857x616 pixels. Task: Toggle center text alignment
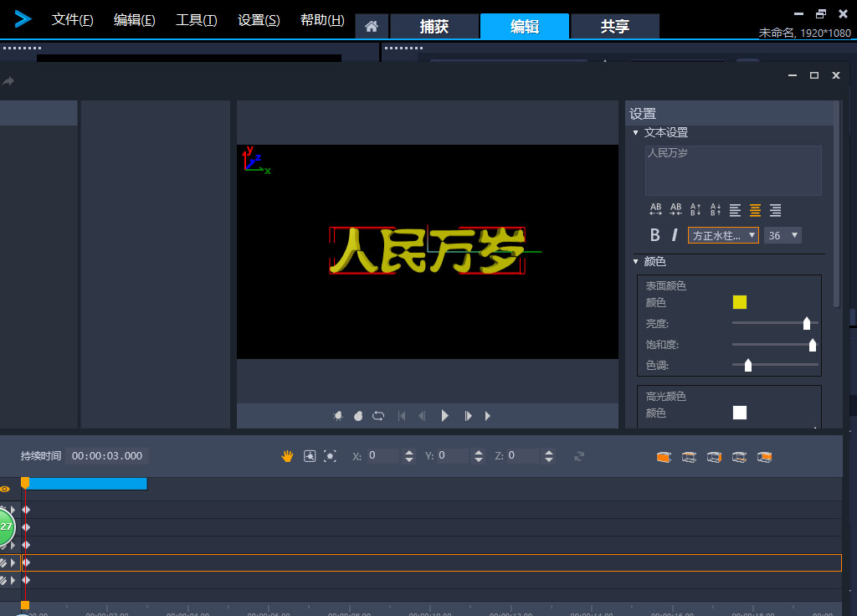[x=755, y=210]
